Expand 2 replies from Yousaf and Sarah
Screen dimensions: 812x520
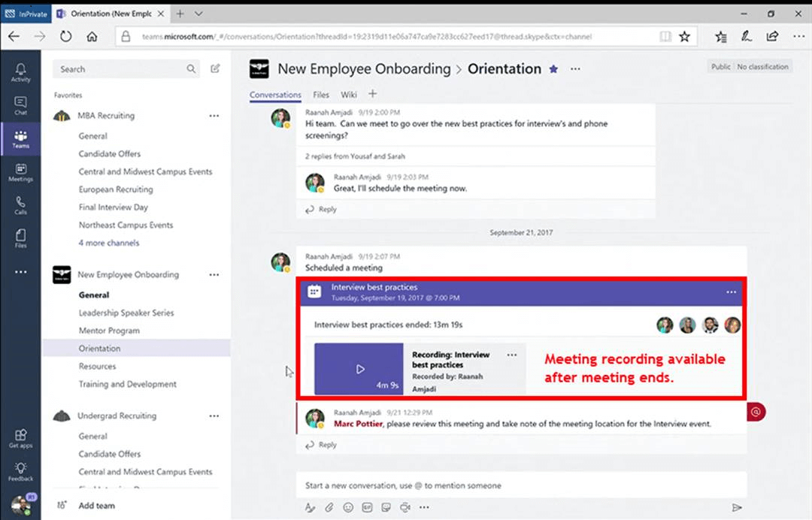(x=355, y=156)
